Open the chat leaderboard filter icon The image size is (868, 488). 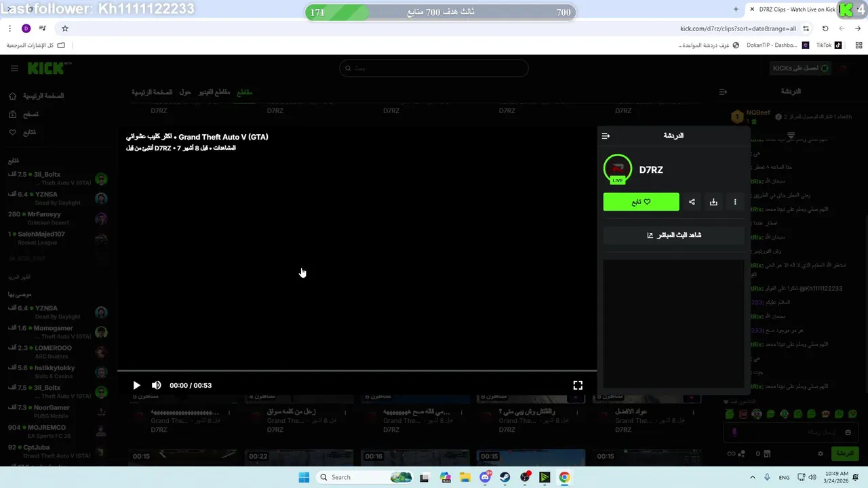tap(791, 136)
